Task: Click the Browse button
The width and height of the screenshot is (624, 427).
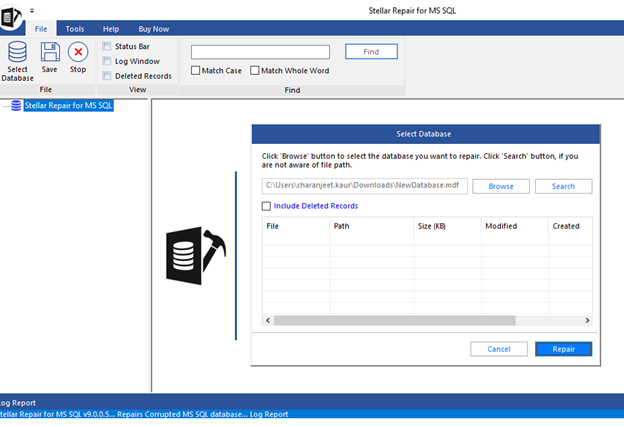Action: click(500, 186)
